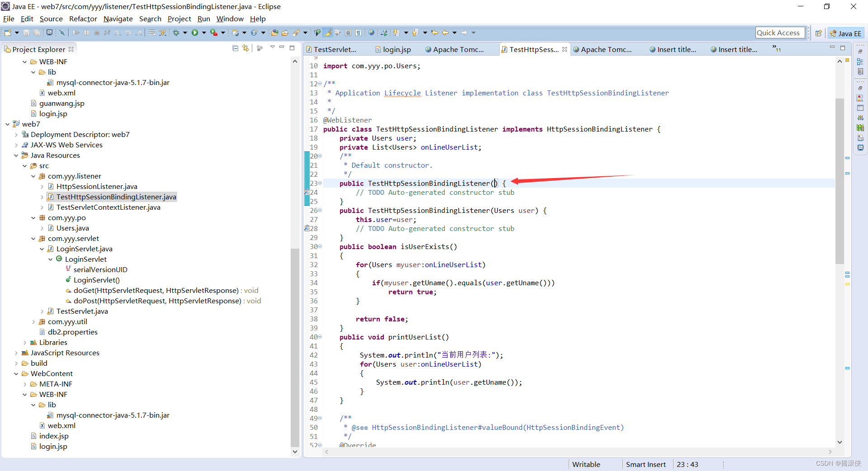The image size is (868, 471).
Task: Open the Project menu
Action: point(179,19)
